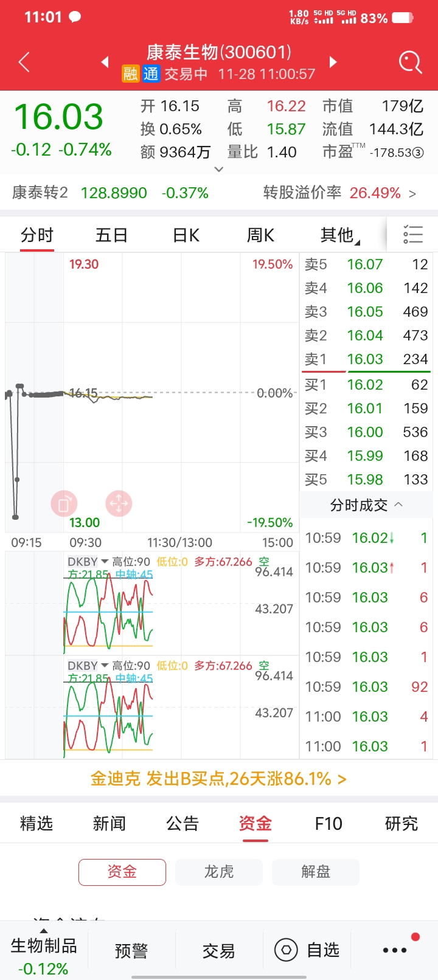
Task: Tap the second DKBY indicator chart
Action: [x=152, y=707]
